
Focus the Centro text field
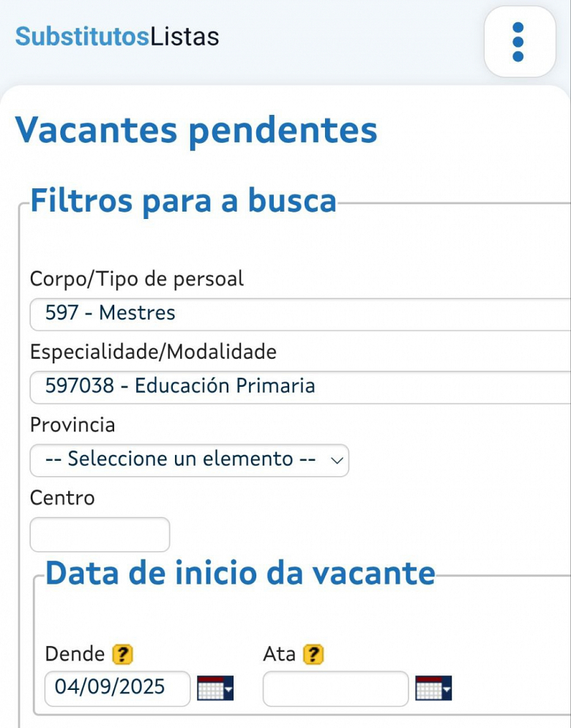(x=100, y=534)
